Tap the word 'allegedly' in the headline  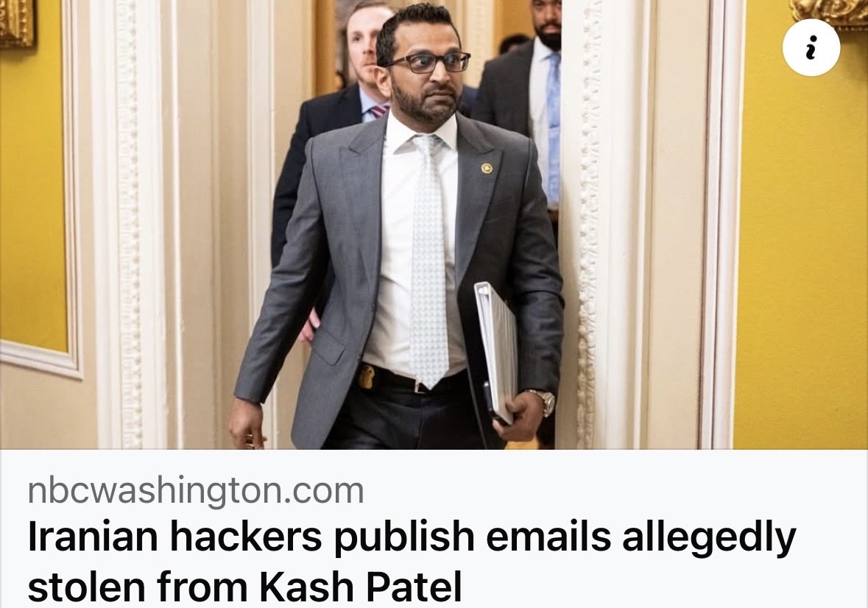click(x=709, y=537)
